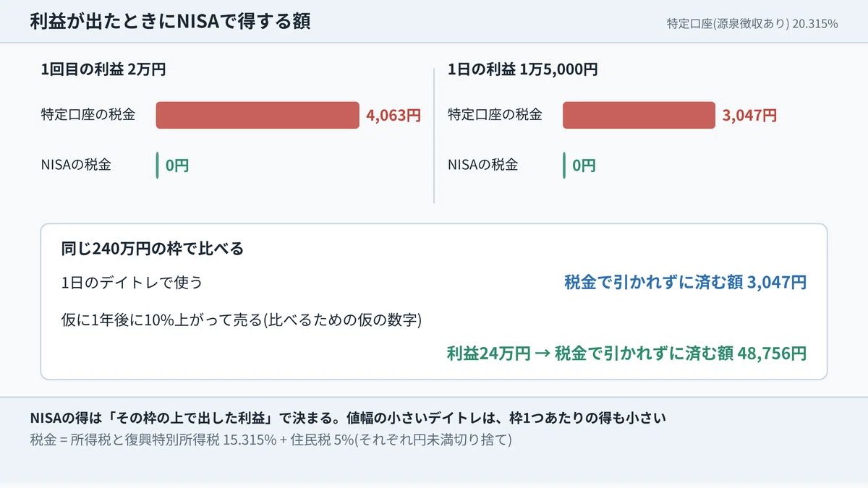Click the red tax bar labeled 3,047円

639,115
